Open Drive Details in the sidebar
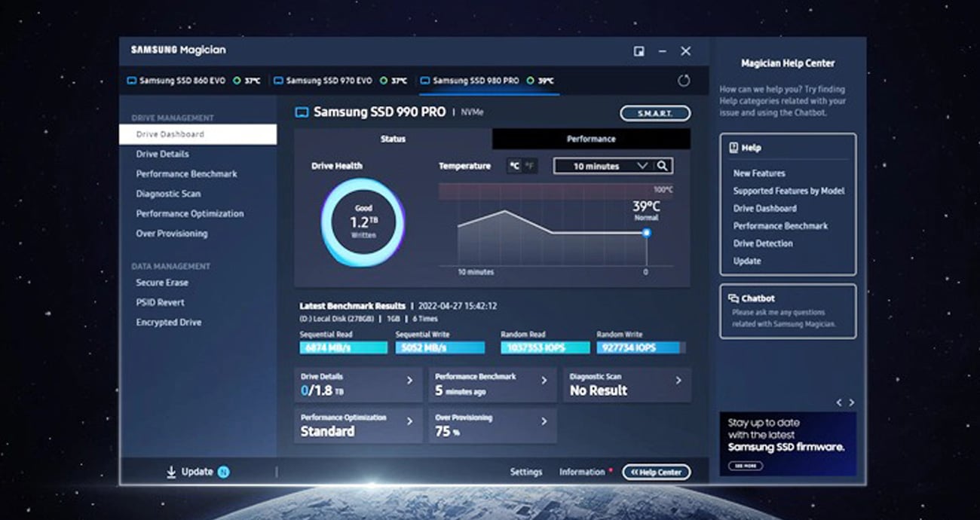Image resolution: width=980 pixels, height=520 pixels. click(x=162, y=154)
